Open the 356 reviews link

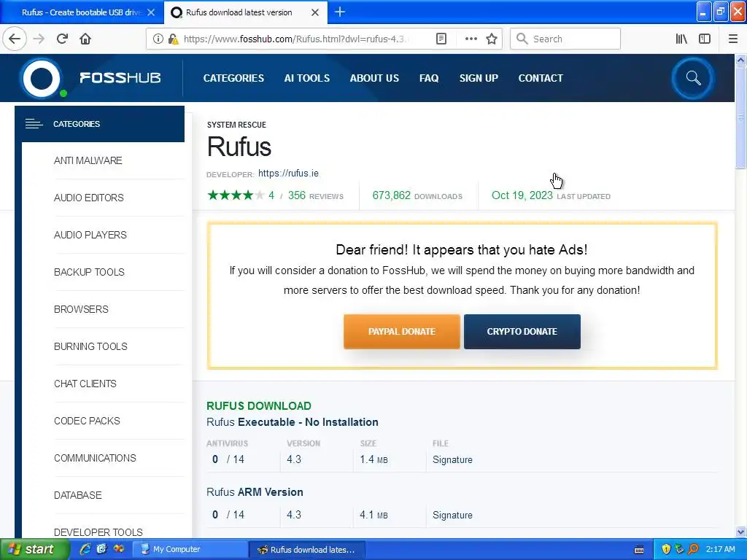point(315,195)
